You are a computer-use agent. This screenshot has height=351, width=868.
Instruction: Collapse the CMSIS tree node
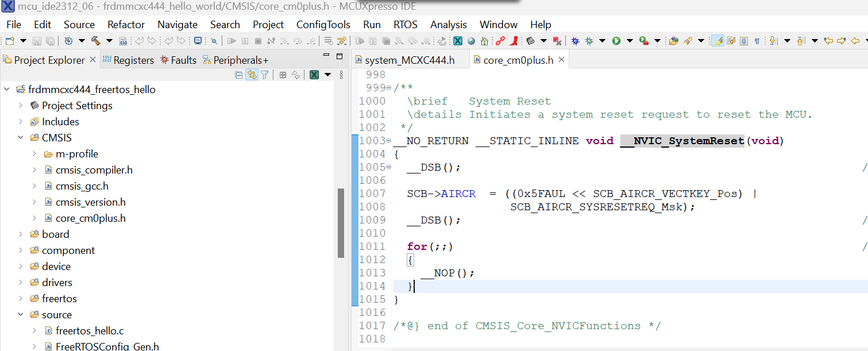tap(21, 137)
